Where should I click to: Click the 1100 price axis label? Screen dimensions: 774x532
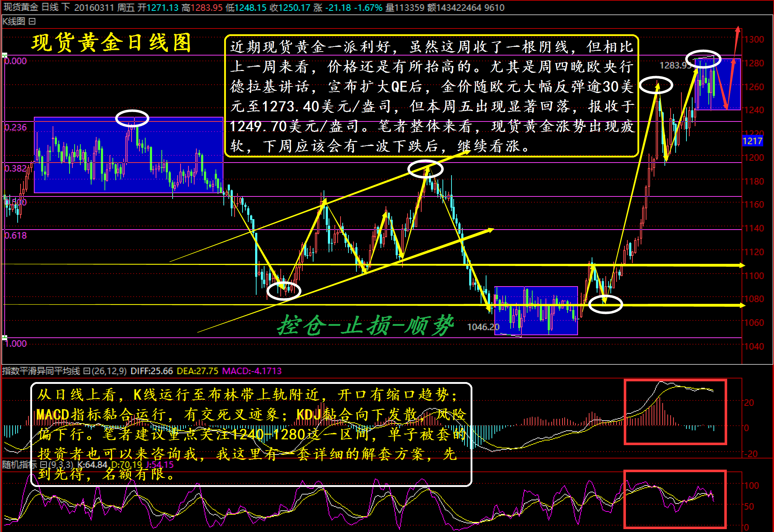point(754,276)
